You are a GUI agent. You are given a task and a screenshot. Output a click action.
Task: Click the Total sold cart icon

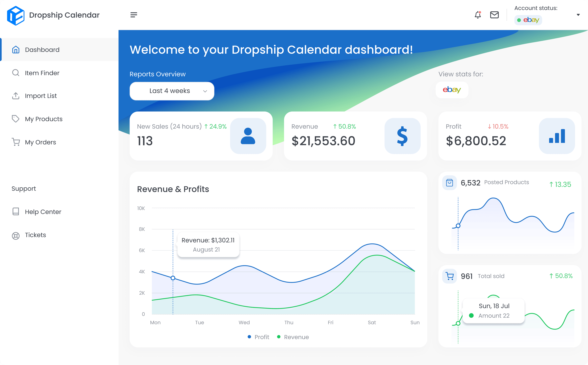449,276
